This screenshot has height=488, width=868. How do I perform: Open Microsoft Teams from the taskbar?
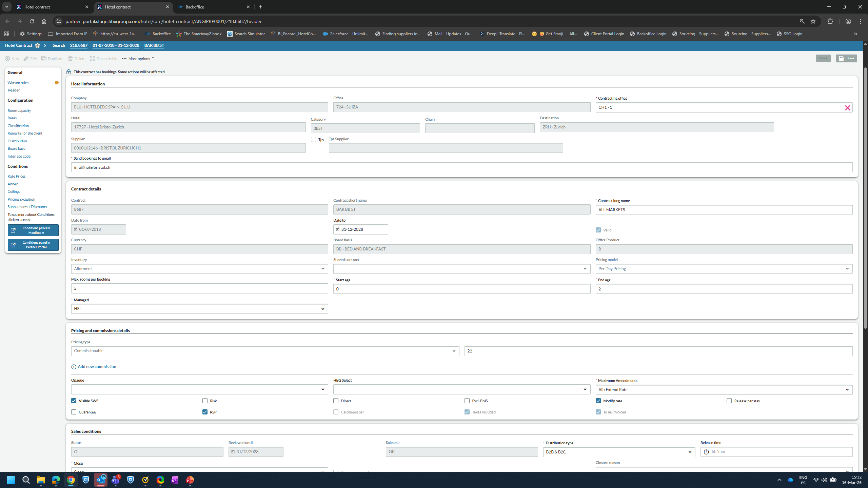(116, 480)
